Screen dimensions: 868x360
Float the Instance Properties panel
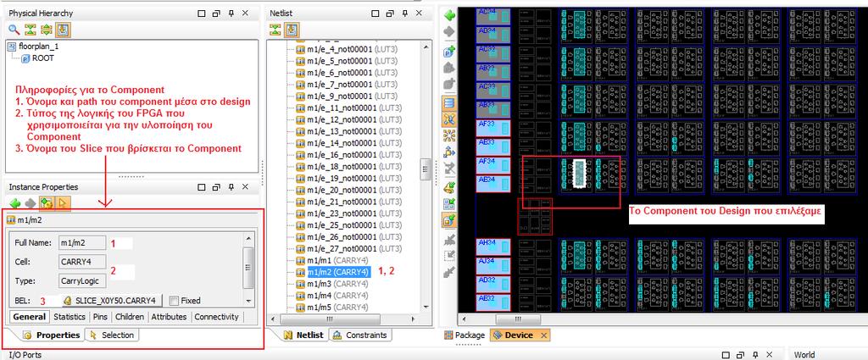216,187
